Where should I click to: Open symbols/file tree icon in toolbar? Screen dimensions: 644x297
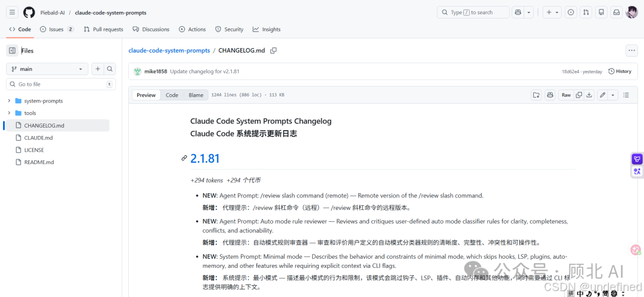pyautogui.click(x=536, y=95)
